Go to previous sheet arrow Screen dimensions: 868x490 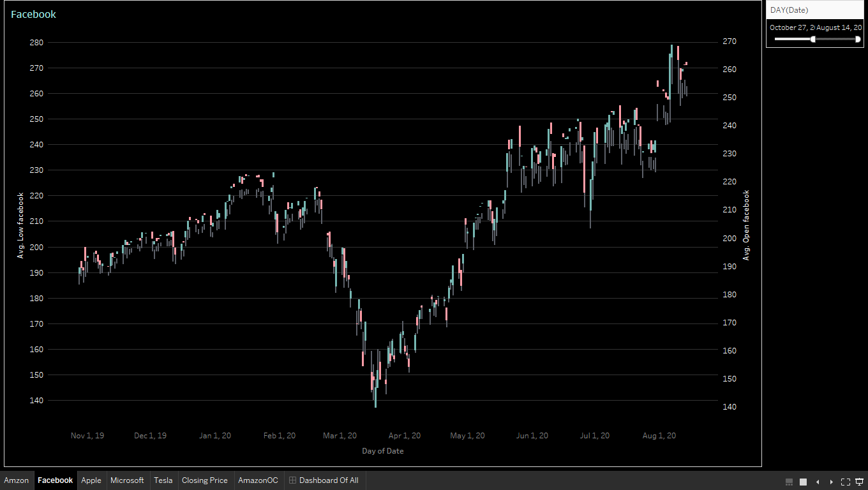(818, 482)
